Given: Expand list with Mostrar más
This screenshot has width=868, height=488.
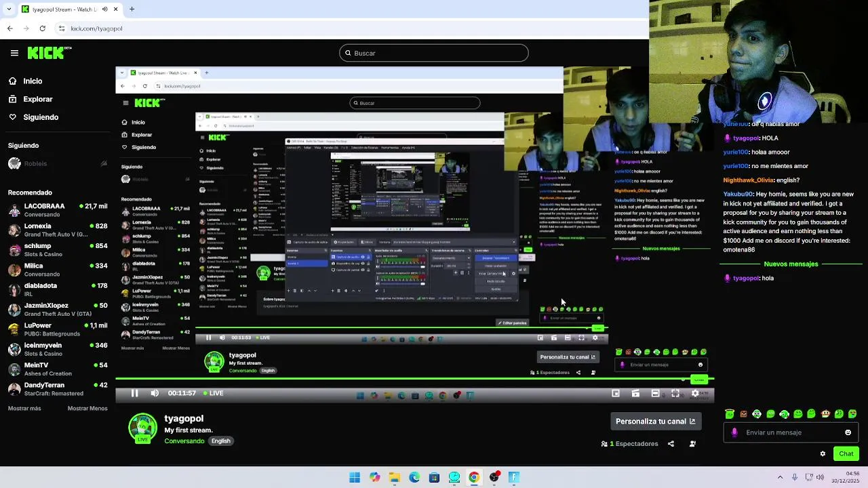Looking at the screenshot, I should click(24, 409).
